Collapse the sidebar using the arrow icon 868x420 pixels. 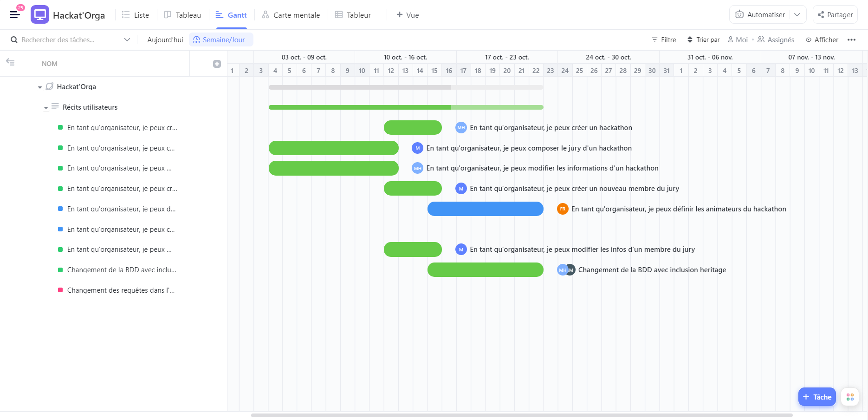tap(10, 62)
